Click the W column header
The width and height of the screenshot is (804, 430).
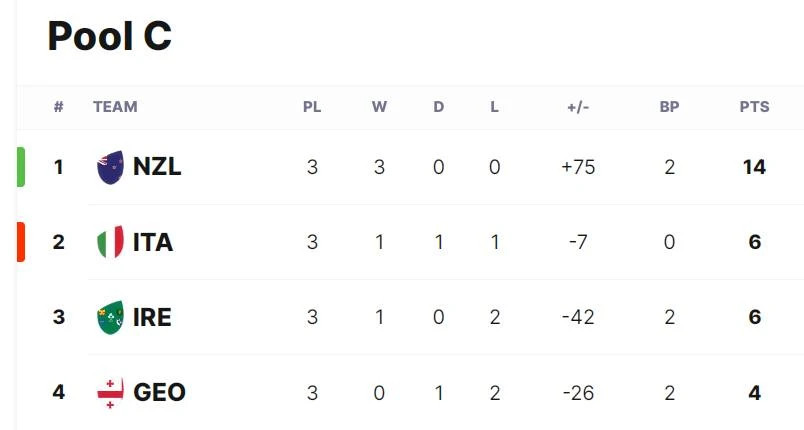[x=379, y=107]
